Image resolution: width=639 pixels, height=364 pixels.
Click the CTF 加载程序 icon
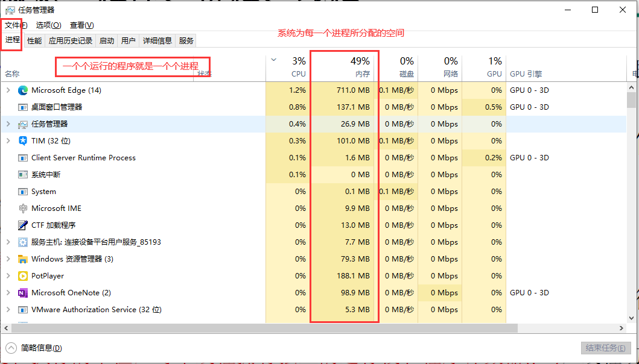pyautogui.click(x=23, y=225)
